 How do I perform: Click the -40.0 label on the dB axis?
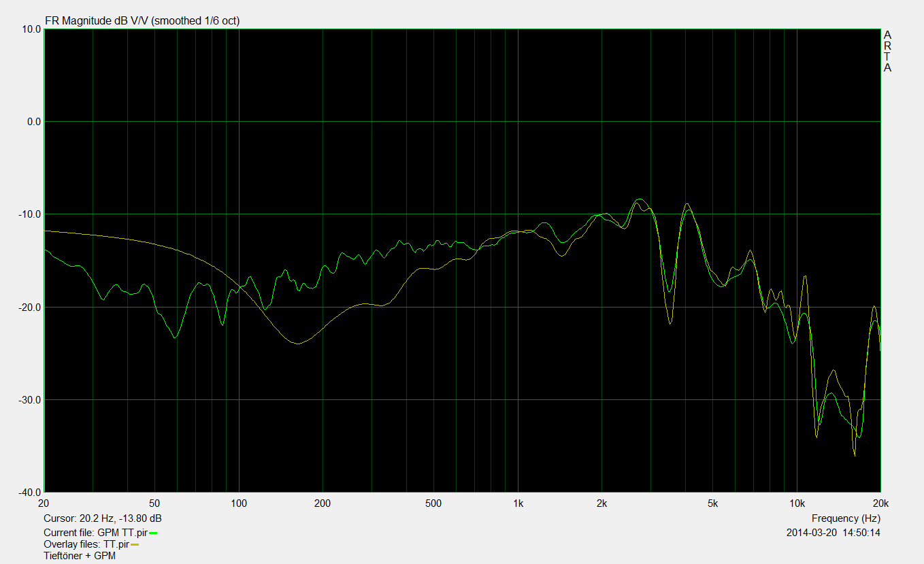coord(28,492)
